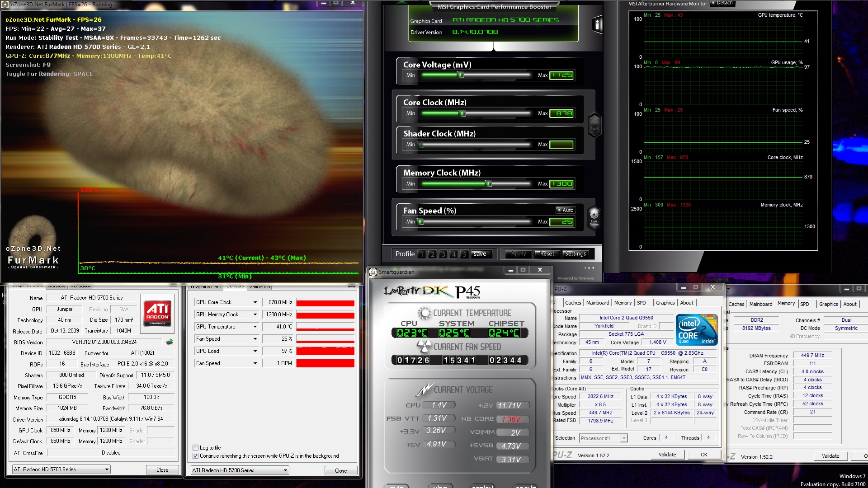This screenshot has width=868, height=488.
Task: Open the SPD tab in right CPU-Z window
Action: [804, 304]
